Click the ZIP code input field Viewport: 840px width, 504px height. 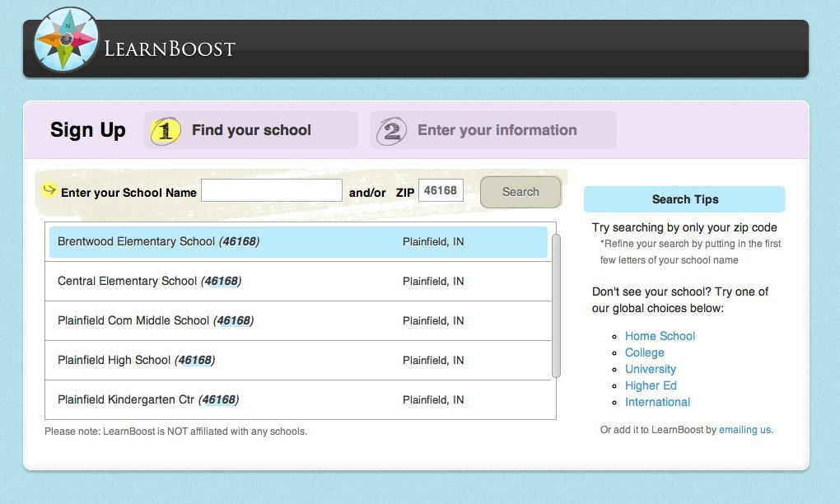coord(441,191)
